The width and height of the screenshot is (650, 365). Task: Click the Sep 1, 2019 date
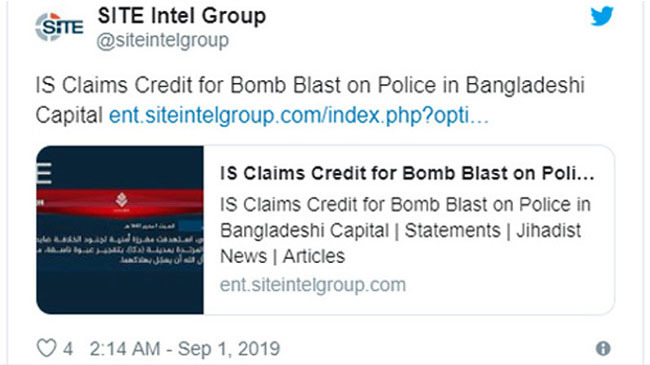(229, 349)
